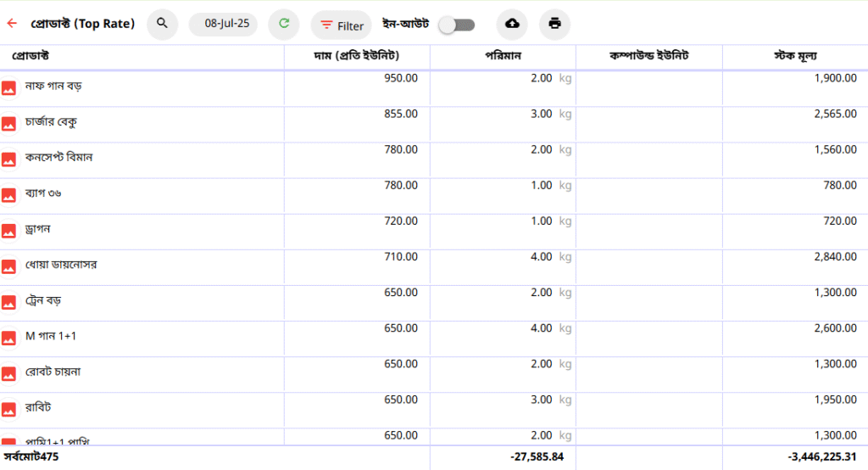The image size is (868, 470).
Task: Open the Filter button
Action: click(x=342, y=25)
